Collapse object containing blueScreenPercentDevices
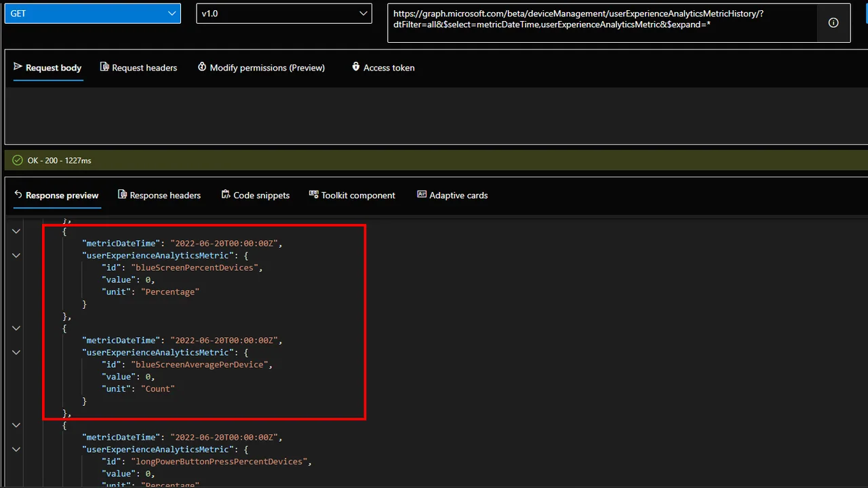Viewport: 868px width, 488px height. click(16, 231)
